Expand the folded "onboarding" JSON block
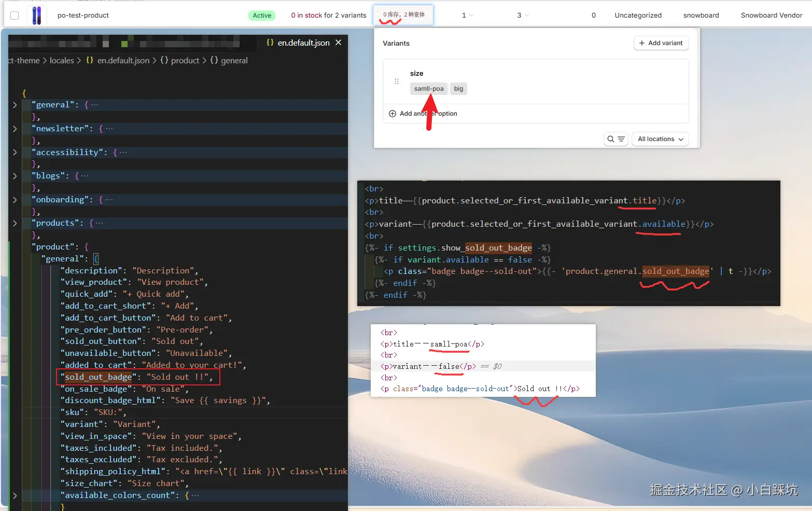 tap(15, 200)
